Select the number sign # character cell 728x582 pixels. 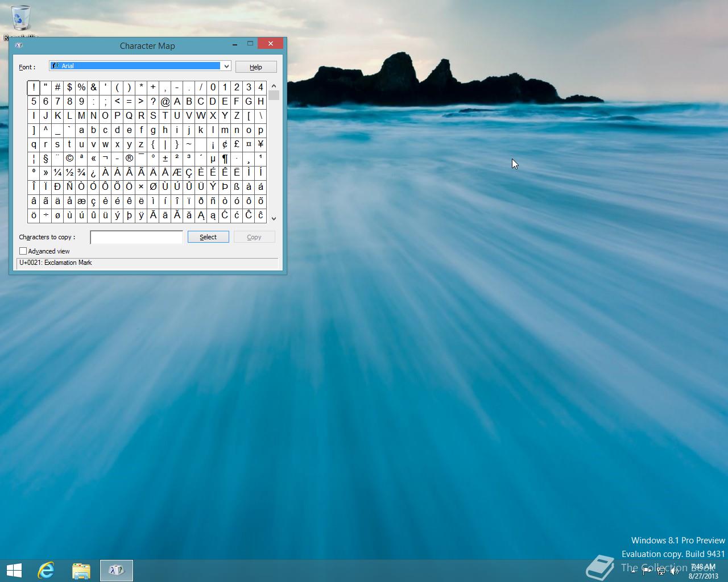57,88
